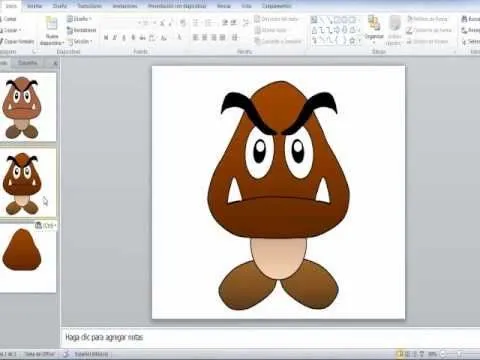Viewport: 480px width, 360px height.
Task: Open the Diseño ribbon tab
Action: click(60, 6)
